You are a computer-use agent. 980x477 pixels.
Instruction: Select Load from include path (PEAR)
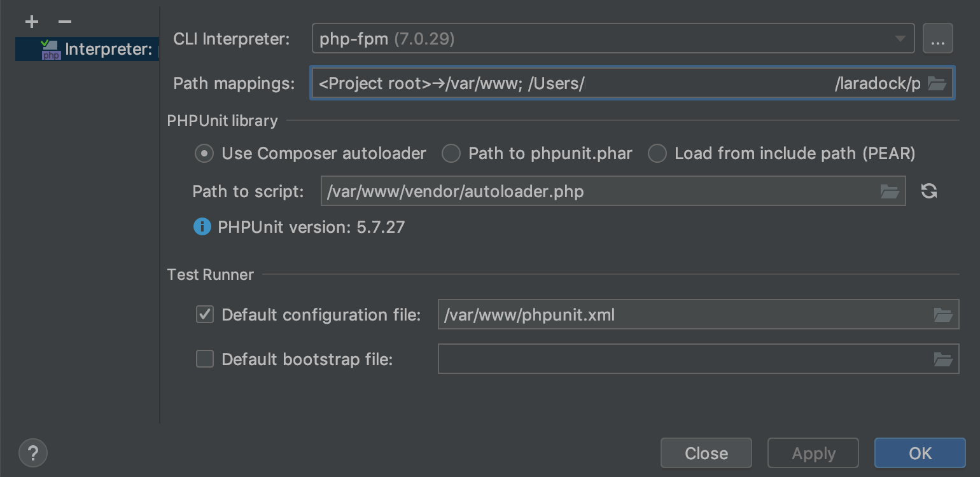coord(657,153)
